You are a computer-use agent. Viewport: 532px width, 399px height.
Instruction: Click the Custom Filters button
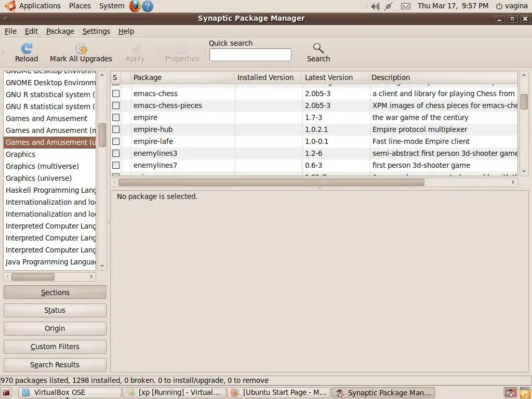[55, 347]
